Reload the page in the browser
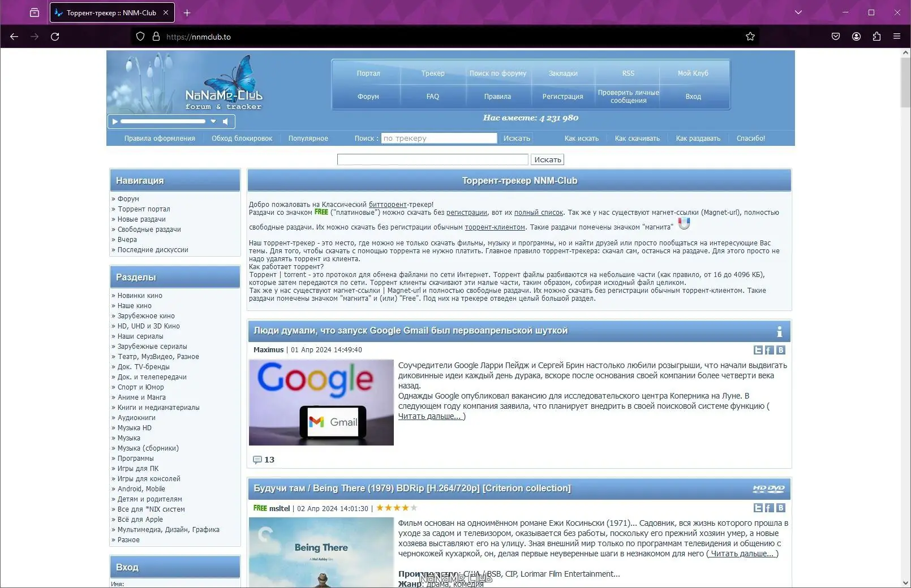 coord(55,37)
